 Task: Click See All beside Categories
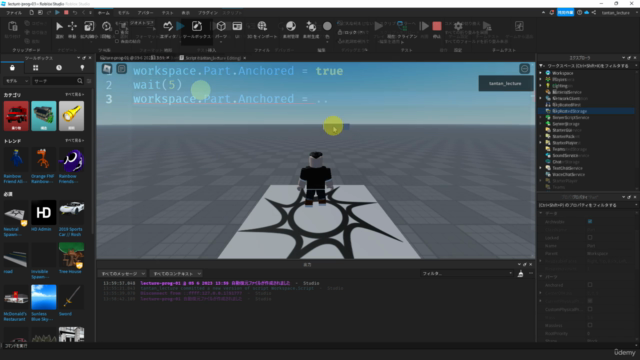[75, 95]
